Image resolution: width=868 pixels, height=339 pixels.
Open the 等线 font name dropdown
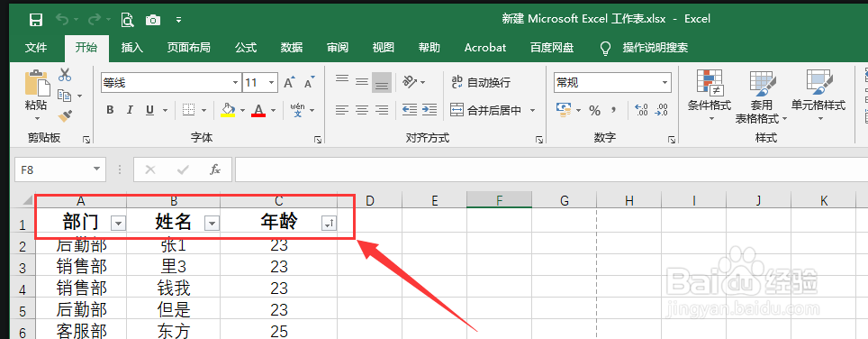pyautogui.click(x=235, y=83)
